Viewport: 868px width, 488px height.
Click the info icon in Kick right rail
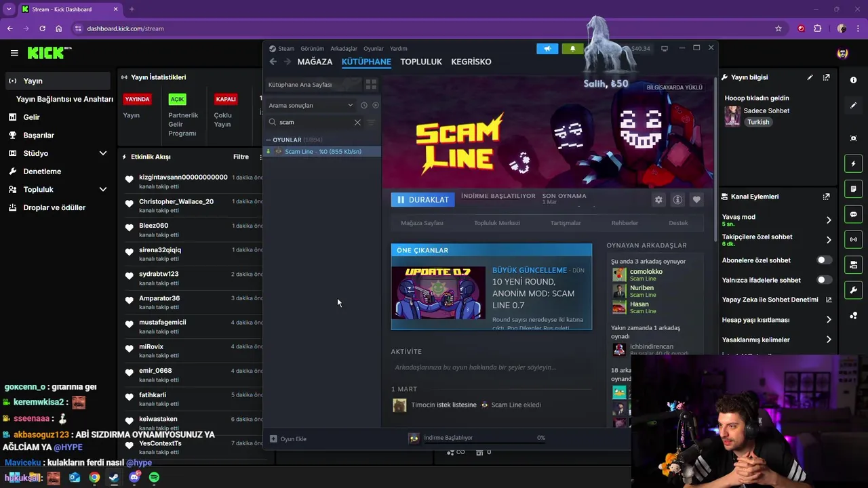click(x=853, y=80)
